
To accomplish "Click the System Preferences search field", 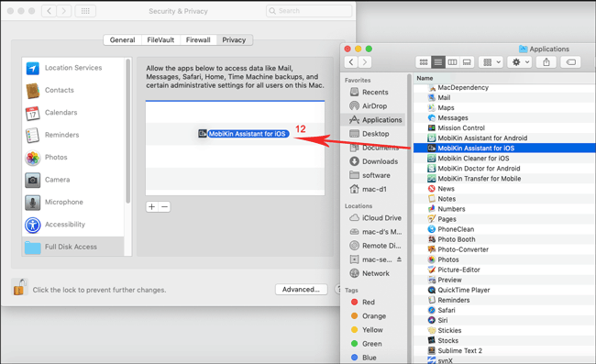I will pyautogui.click(x=309, y=11).
